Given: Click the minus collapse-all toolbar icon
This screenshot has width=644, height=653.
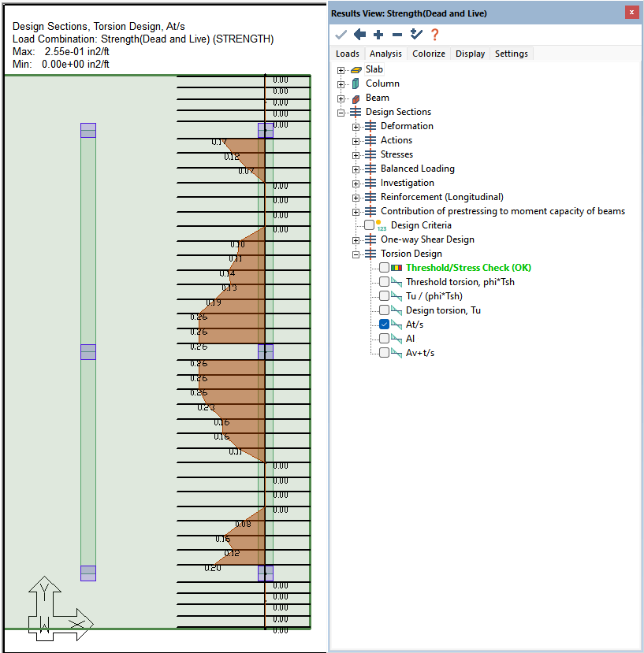Looking at the screenshot, I should pos(397,34).
